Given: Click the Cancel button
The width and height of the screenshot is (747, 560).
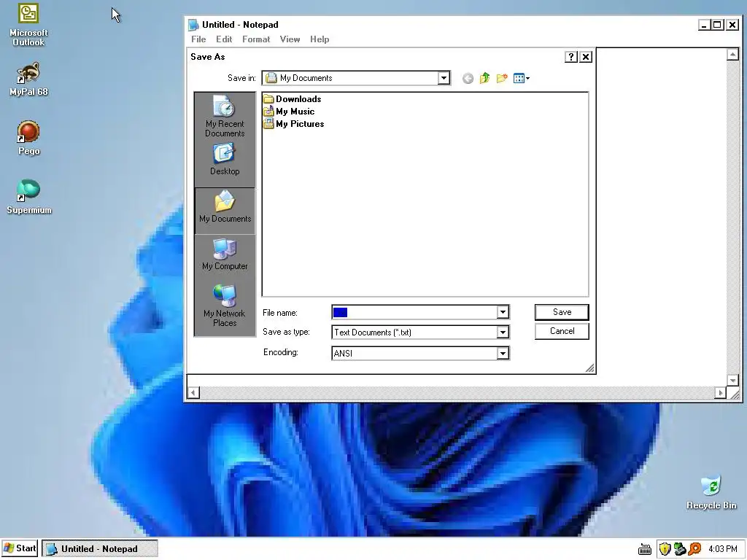Looking at the screenshot, I should point(562,332).
